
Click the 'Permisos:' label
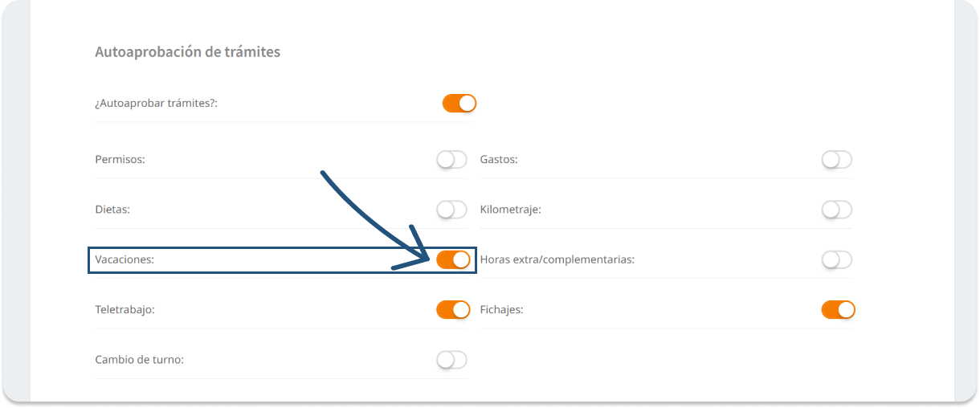pyautogui.click(x=120, y=160)
